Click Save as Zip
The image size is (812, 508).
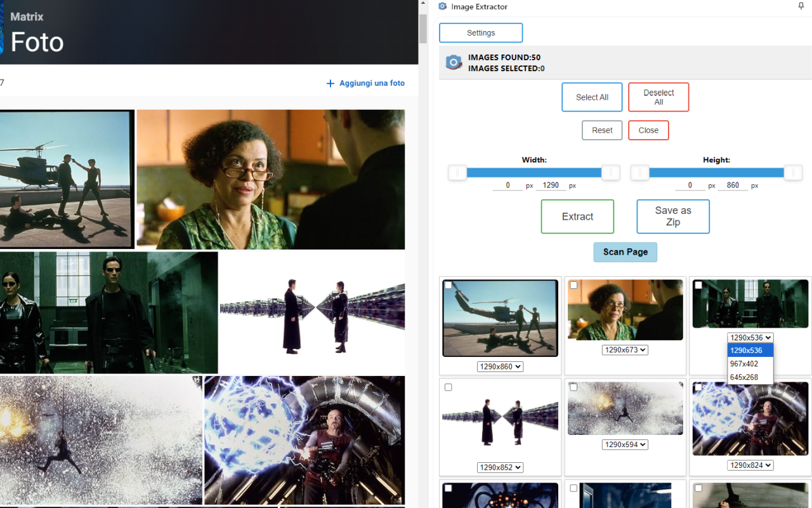(673, 217)
